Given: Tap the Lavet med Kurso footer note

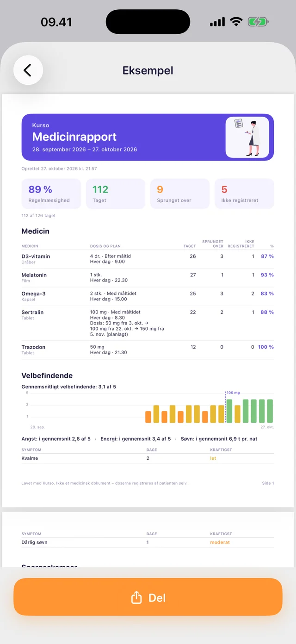Looking at the screenshot, I should click(x=105, y=483).
